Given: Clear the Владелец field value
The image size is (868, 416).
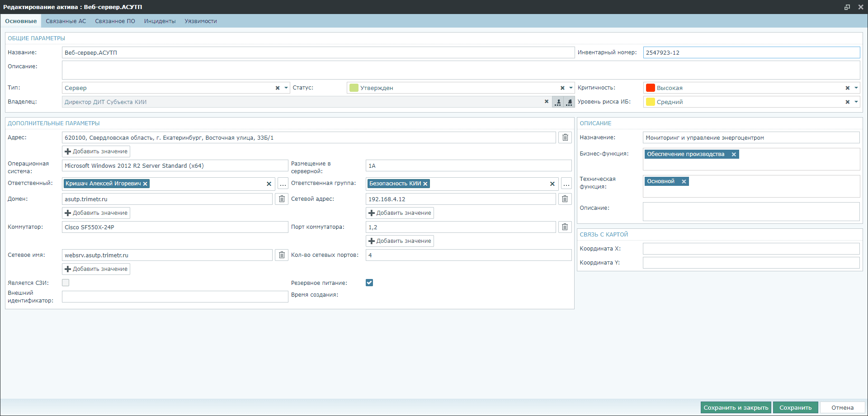Looking at the screenshot, I should tap(546, 102).
